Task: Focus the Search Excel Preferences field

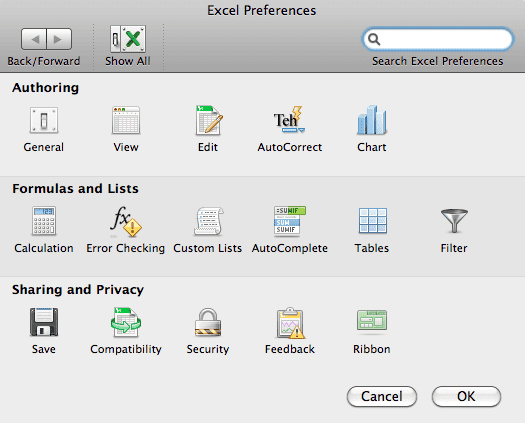Action: pyautogui.click(x=438, y=39)
